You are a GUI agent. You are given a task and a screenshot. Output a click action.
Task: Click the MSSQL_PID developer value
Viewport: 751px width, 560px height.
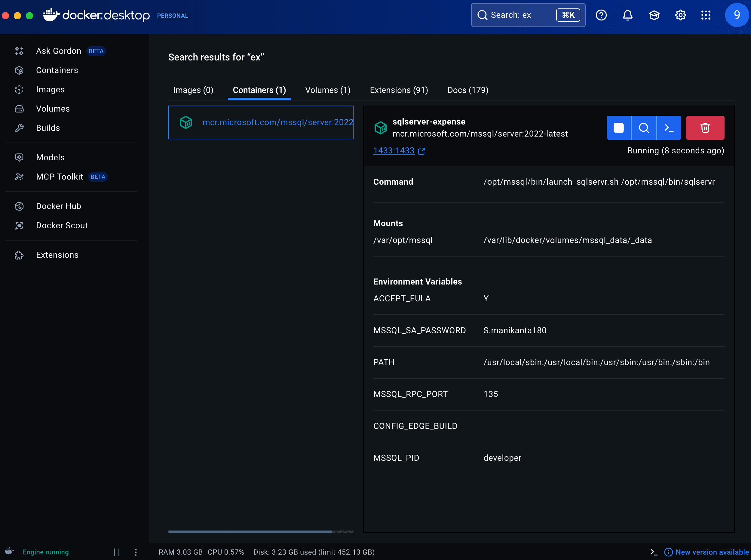click(x=502, y=458)
